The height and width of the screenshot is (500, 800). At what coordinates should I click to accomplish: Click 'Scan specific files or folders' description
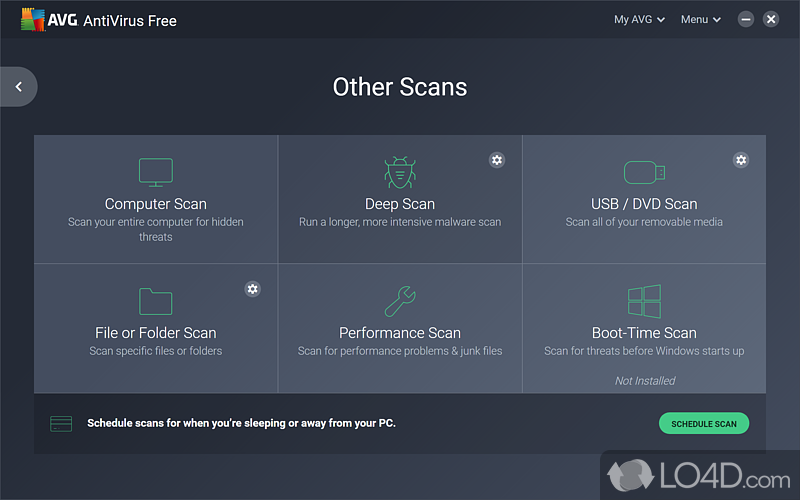point(156,351)
